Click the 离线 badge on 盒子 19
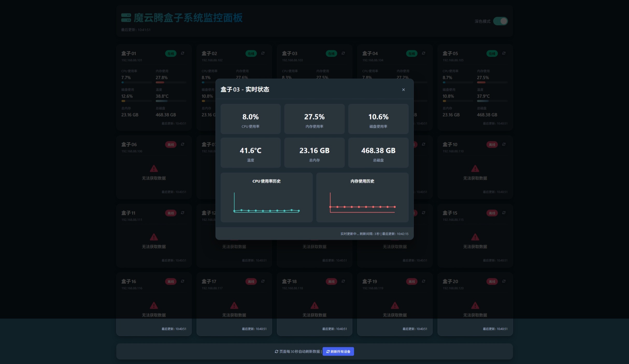This screenshot has height=364, width=629. pos(412,281)
